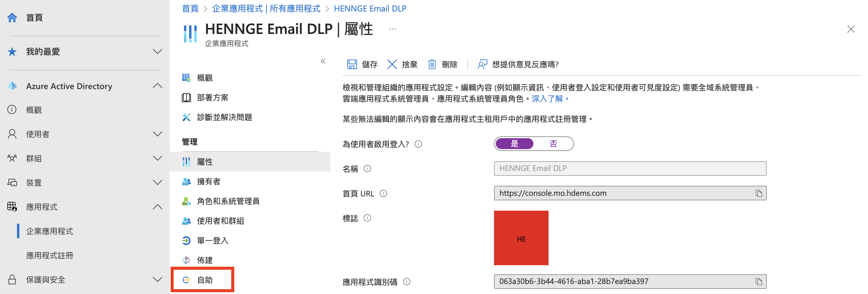Expand the 保護與安全 section chevron
Viewport: 868px width, 294px height.
click(x=157, y=279)
